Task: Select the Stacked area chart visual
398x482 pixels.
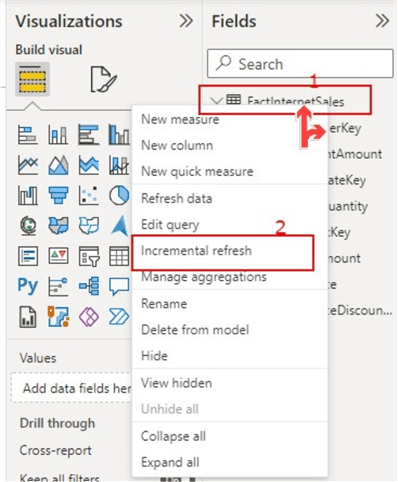Action: (x=89, y=165)
